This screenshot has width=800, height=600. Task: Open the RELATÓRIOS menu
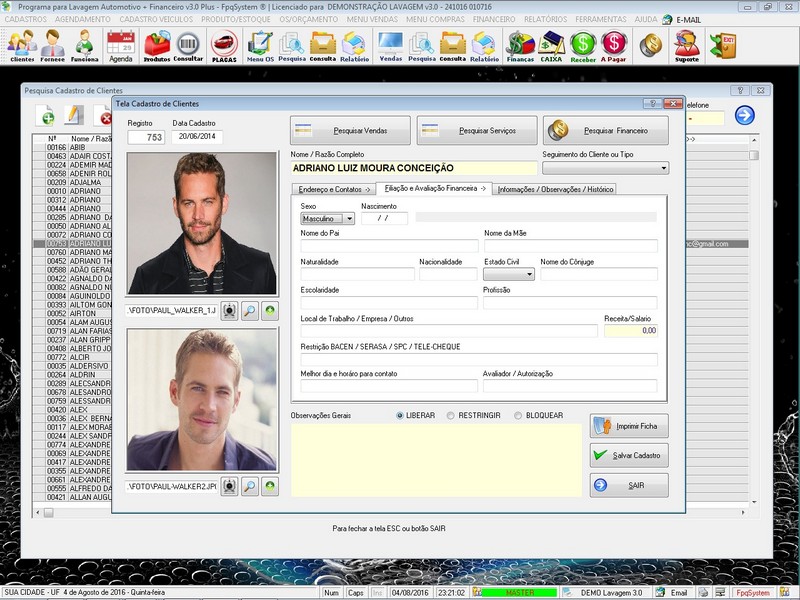click(545, 19)
